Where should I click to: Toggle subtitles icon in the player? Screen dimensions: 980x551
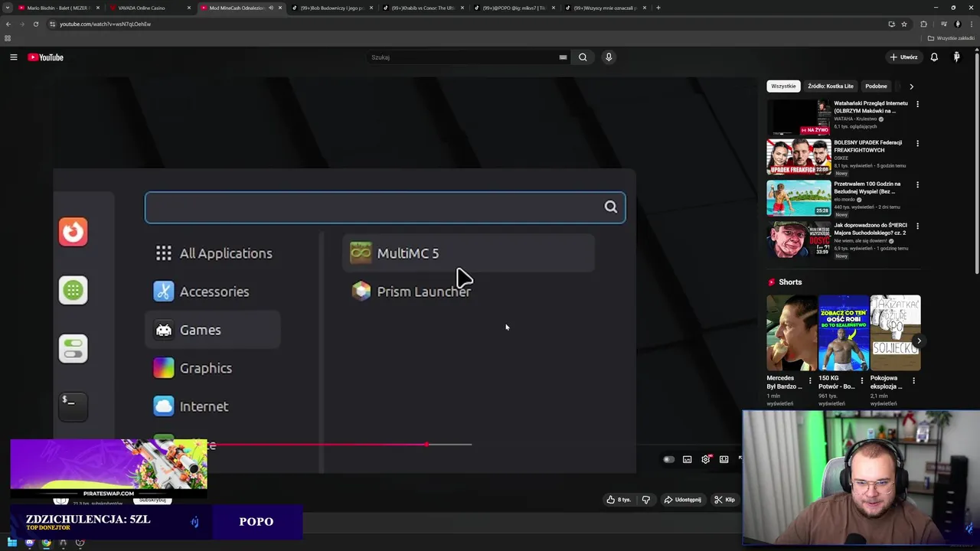click(687, 459)
